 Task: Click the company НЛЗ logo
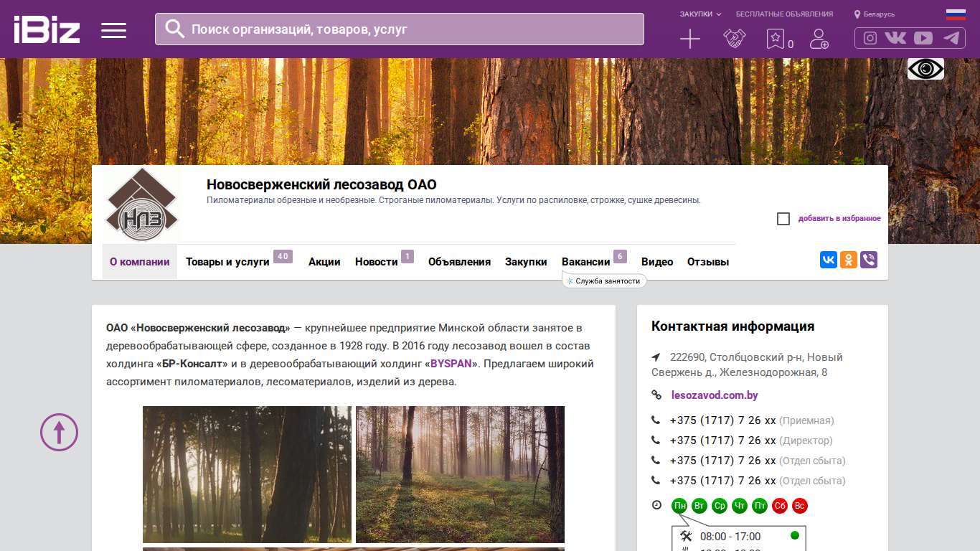click(141, 204)
